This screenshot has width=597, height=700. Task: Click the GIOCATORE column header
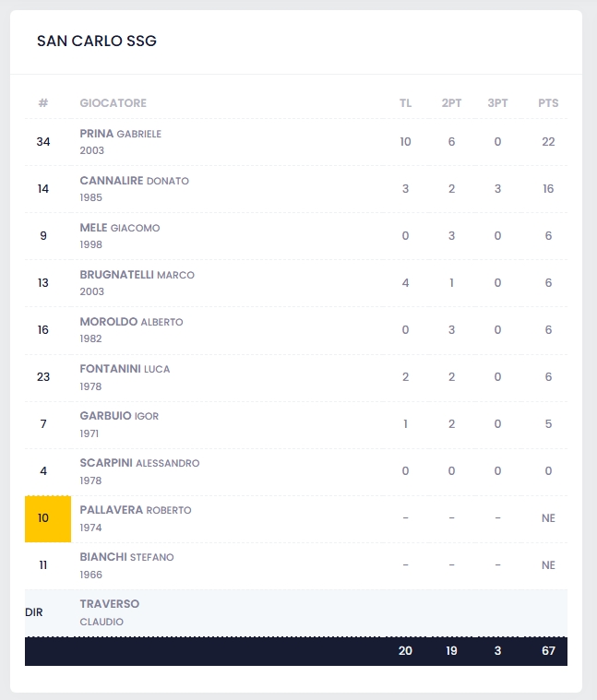pos(113,103)
